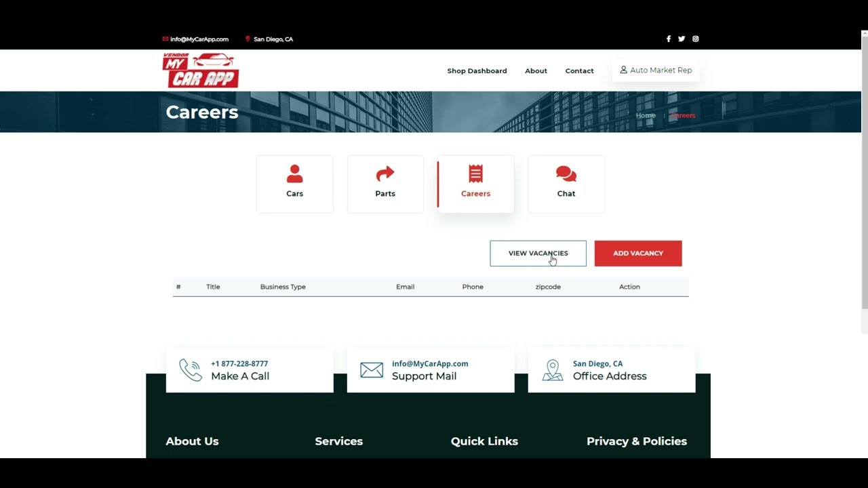
Task: Click the # column header
Action: 178,287
